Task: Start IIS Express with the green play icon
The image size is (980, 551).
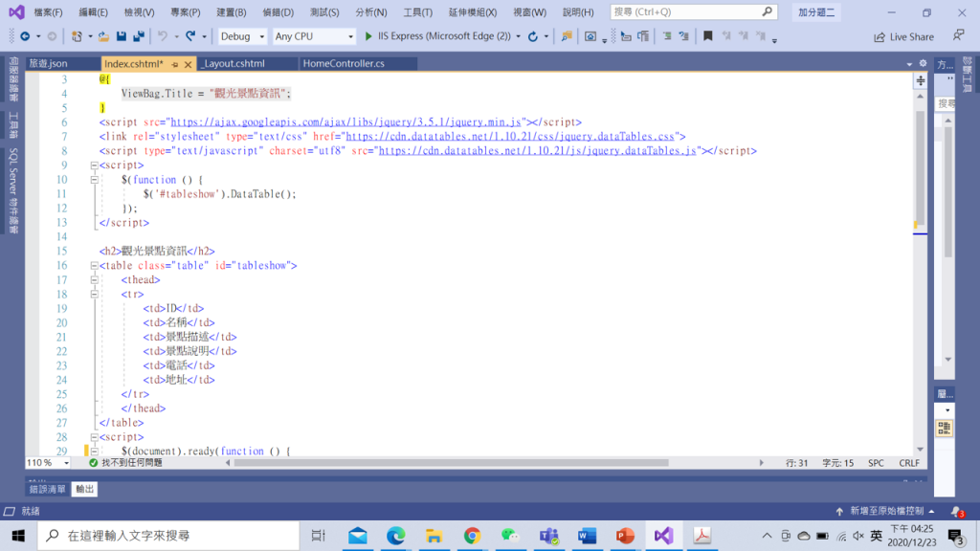Action: 368,36
